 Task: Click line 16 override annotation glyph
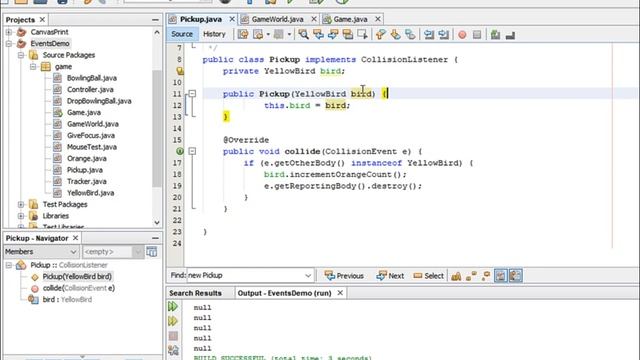(180, 151)
